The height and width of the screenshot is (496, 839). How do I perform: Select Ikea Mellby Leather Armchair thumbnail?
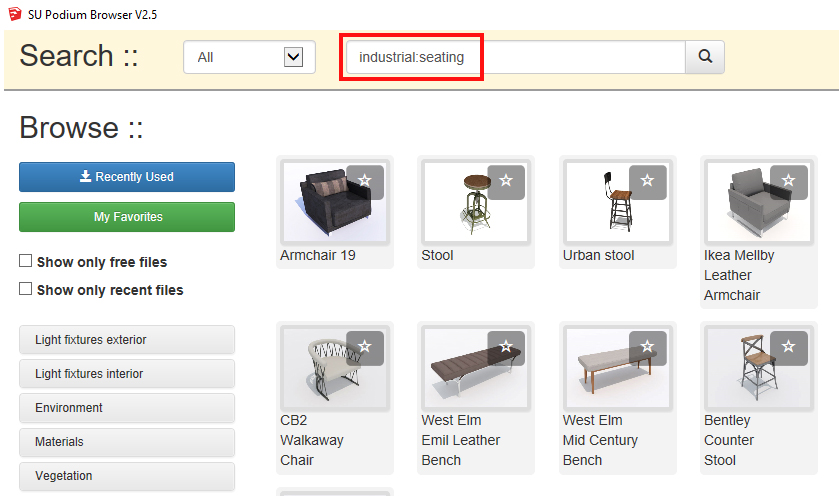point(759,202)
